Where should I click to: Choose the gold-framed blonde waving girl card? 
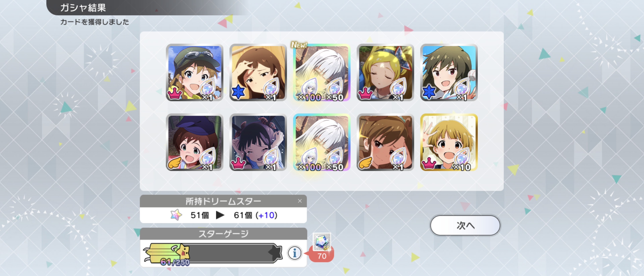[449, 142]
